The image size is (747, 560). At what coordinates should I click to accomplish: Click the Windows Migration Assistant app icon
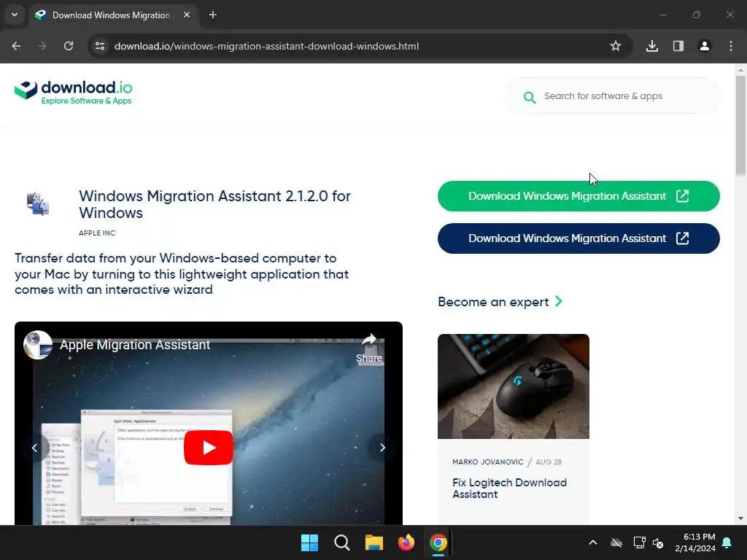pos(38,204)
